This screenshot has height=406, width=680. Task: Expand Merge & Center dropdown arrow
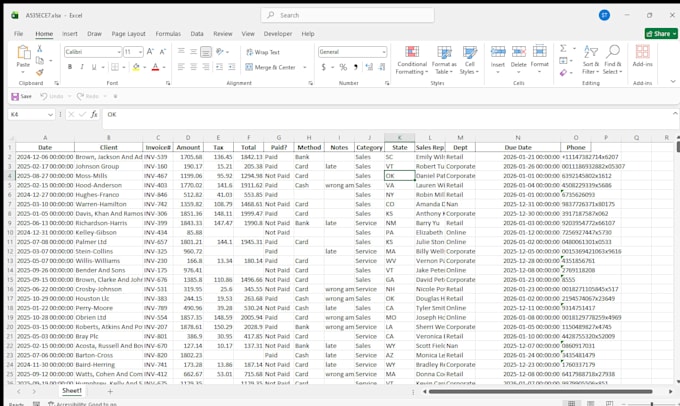305,67
